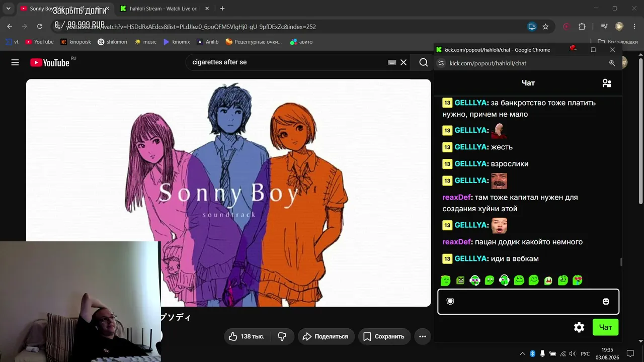Open the YouTube guide hamburger menu
644x362 pixels.
tap(15, 62)
